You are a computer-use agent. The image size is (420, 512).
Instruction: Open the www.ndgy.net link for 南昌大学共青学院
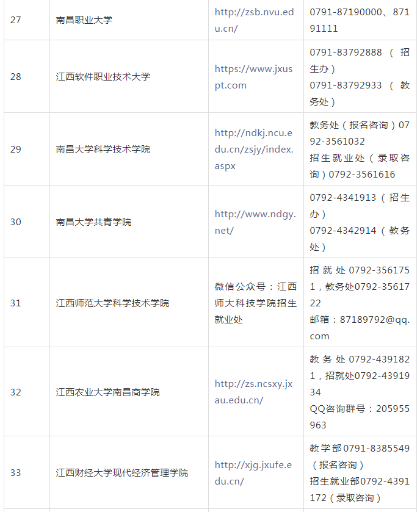(x=255, y=222)
